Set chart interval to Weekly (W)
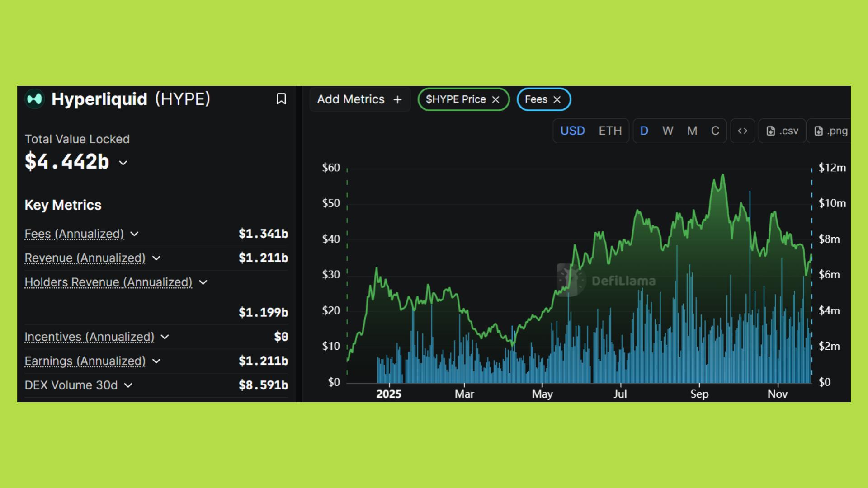This screenshot has height=488, width=868. pyautogui.click(x=668, y=131)
